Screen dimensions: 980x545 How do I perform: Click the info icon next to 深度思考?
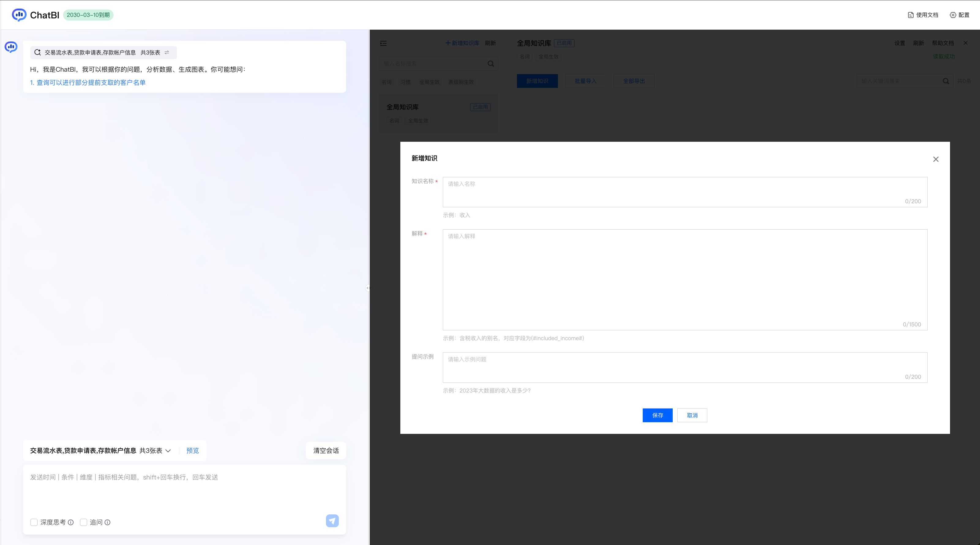tap(71, 522)
